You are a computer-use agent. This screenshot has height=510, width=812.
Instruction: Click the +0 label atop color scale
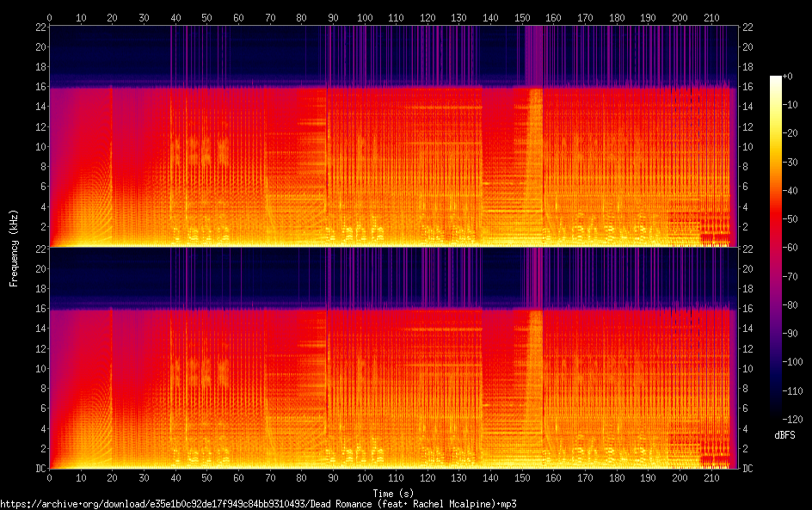coord(788,76)
